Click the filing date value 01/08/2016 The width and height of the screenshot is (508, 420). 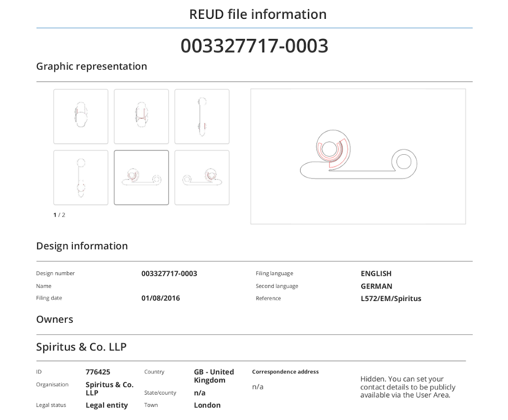click(x=161, y=299)
